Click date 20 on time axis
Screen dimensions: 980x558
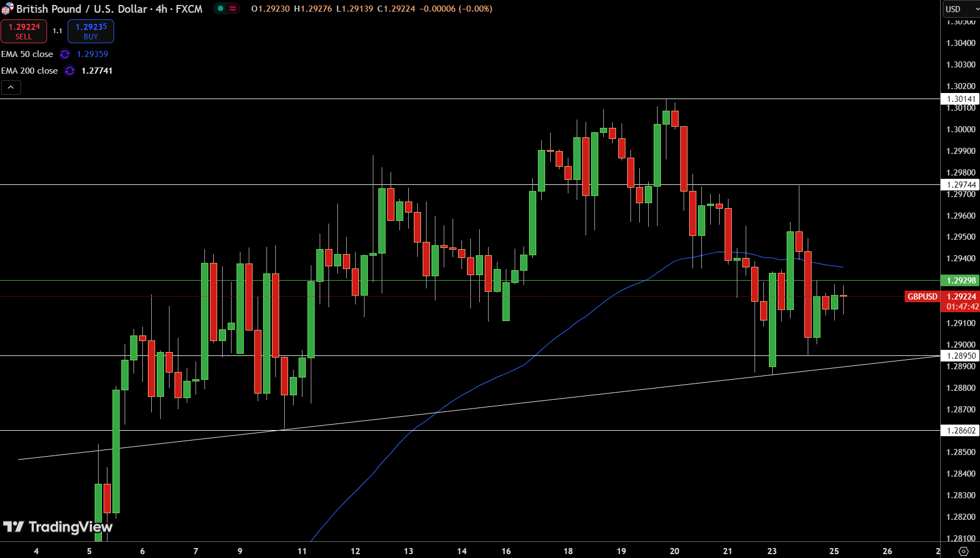(674, 551)
